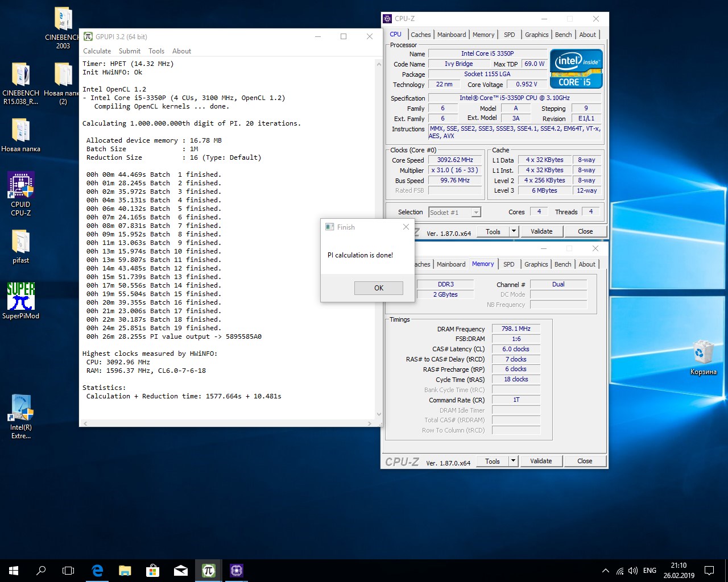Viewport: 728px width, 582px height.
Task: Open the Action Center notifications icon
Action: coord(709,571)
